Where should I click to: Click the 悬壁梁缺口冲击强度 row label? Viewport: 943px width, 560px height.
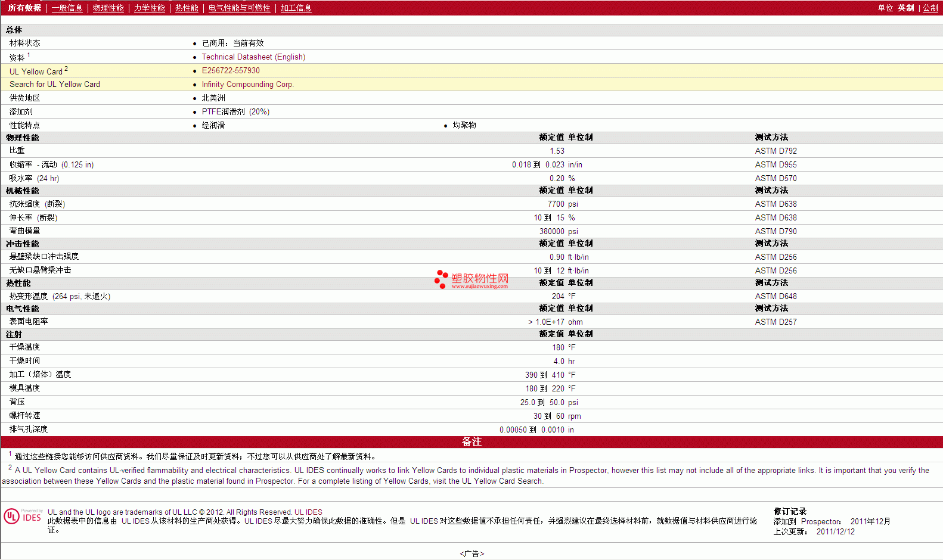click(x=44, y=256)
